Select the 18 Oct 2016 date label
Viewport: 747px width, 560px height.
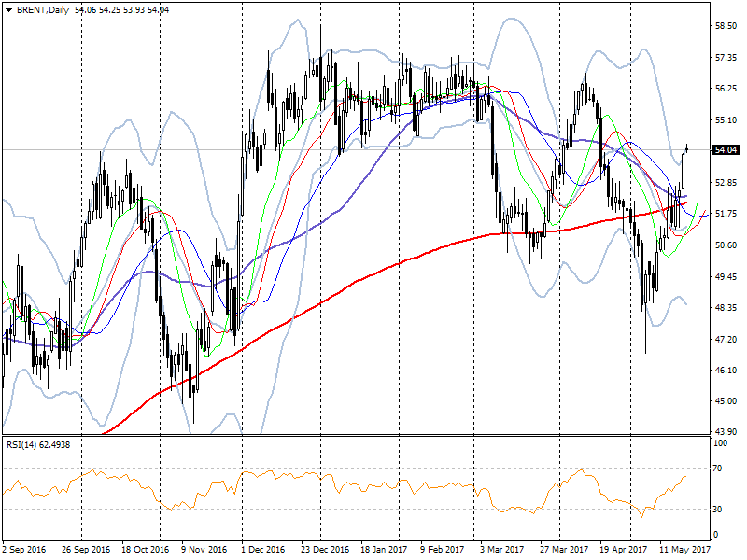pyautogui.click(x=146, y=550)
